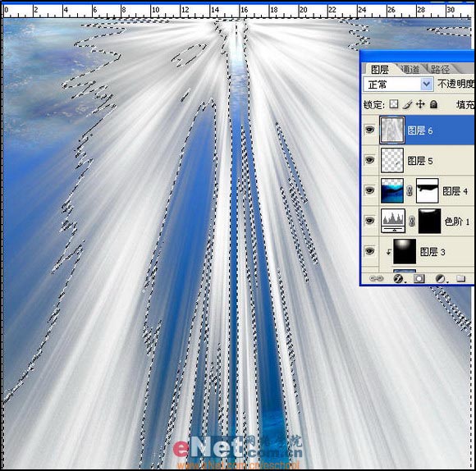Click the 图层 4 layer mask thumbnail
Image resolution: width=476 pixels, height=471 pixels.
coord(428,190)
